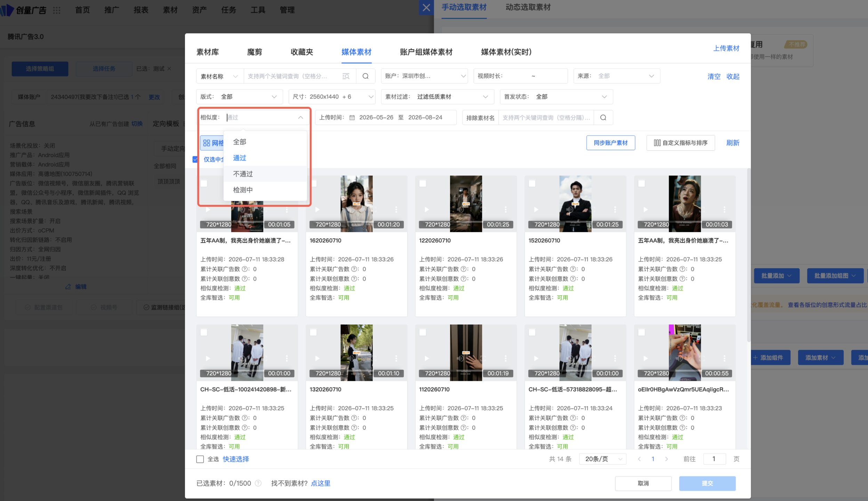Open more options menu on card 1120260710

pos(506,358)
